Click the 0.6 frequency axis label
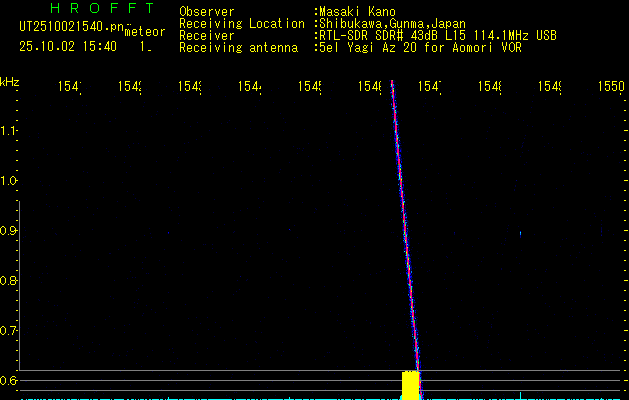 (x=9, y=381)
